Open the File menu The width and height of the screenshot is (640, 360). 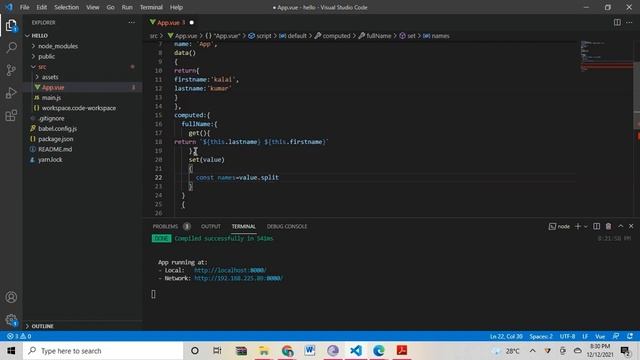24,7
